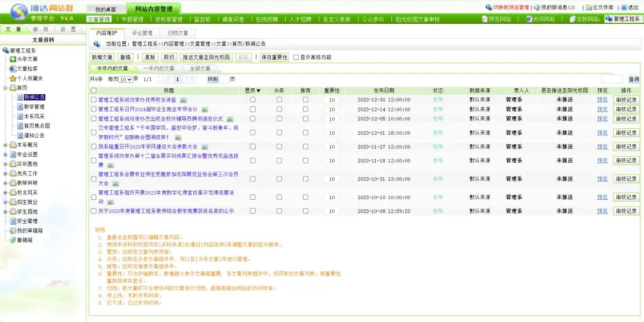The image size is (644, 322).
Task: Click the 退出 logout icon
Action: pyautogui.click(x=624, y=8)
